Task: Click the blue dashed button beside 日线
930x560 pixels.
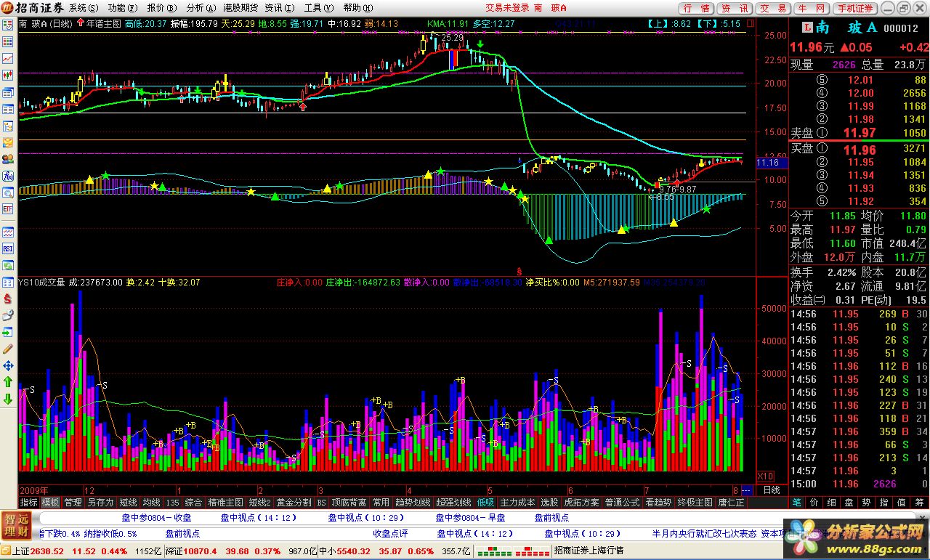Action: pyautogui.click(x=748, y=490)
